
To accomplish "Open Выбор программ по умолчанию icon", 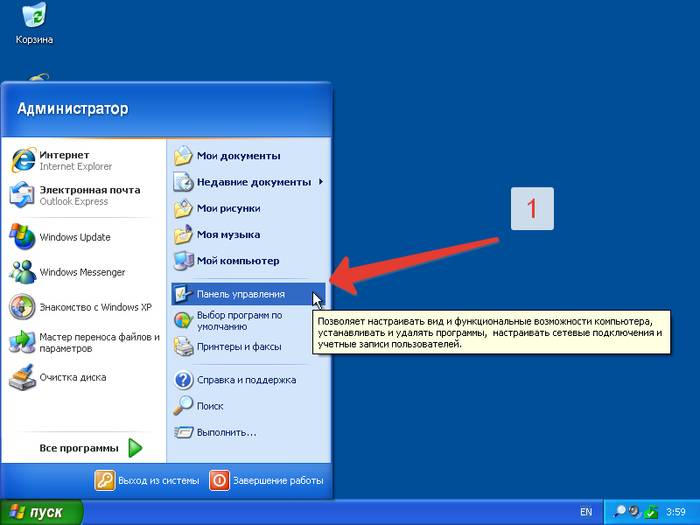I will (x=183, y=321).
